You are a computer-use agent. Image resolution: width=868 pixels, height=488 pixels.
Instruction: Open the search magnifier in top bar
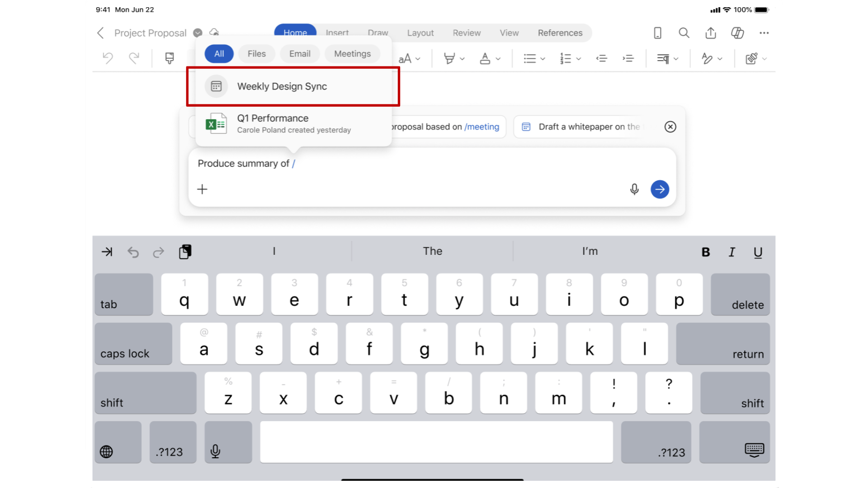pyautogui.click(x=684, y=33)
